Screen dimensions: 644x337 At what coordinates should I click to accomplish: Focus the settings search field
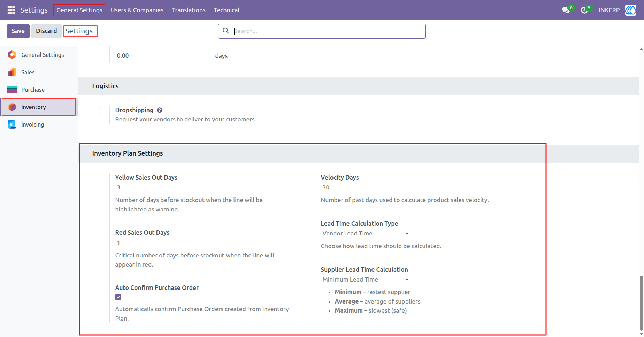tap(322, 31)
